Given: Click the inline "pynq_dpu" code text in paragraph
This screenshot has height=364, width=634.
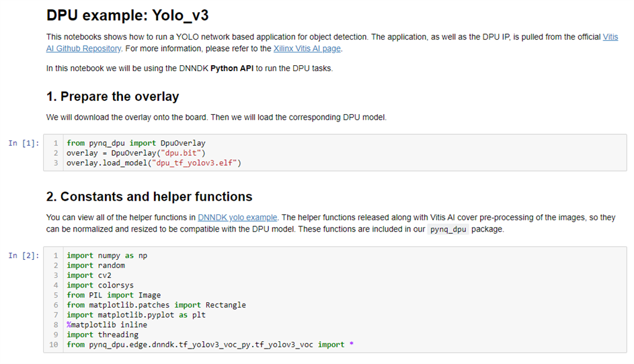Looking at the screenshot, I should (450, 230).
